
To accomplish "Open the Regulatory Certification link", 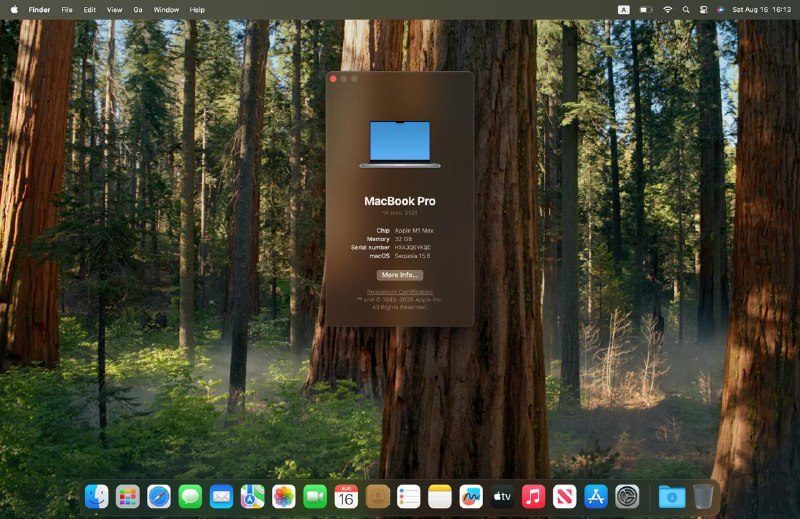I will 400,292.
